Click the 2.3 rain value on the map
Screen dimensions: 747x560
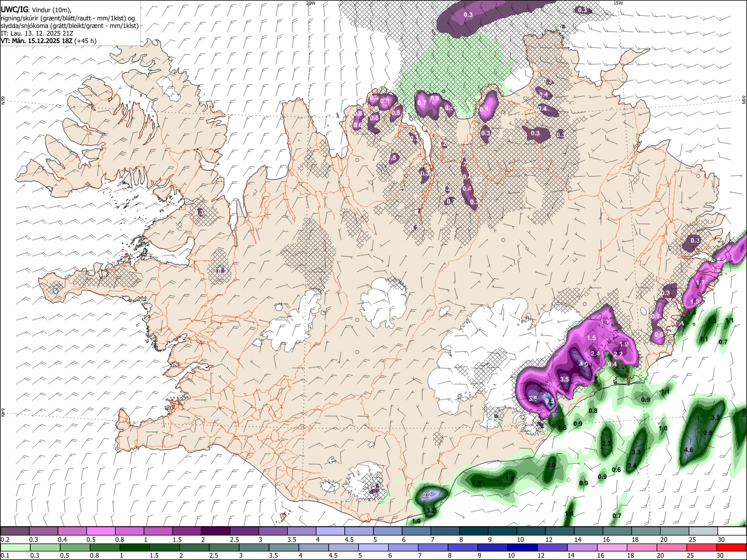coord(606,444)
